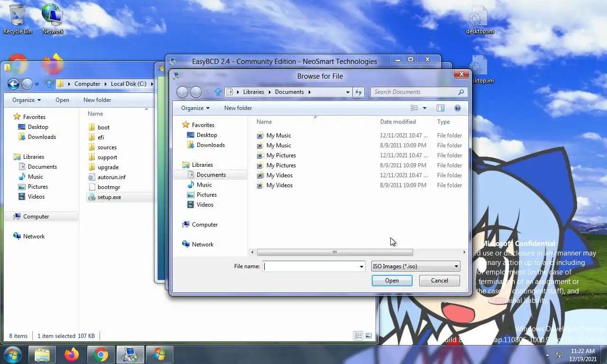
Task: Select the sources folder in Explorer window
Action: 107,147
